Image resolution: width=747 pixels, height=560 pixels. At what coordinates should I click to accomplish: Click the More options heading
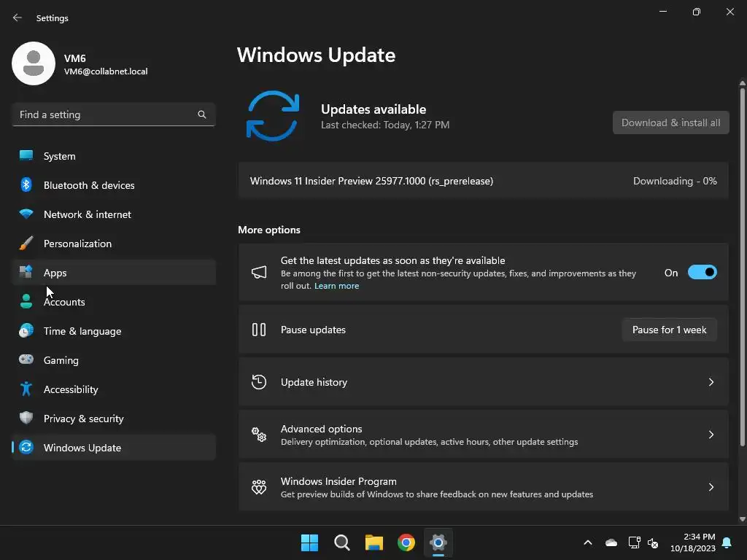point(269,230)
